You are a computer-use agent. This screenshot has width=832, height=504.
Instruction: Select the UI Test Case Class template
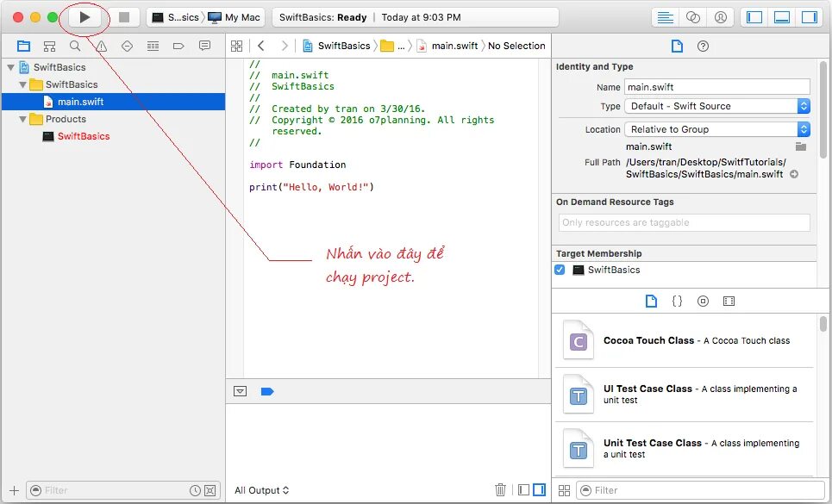coord(685,395)
